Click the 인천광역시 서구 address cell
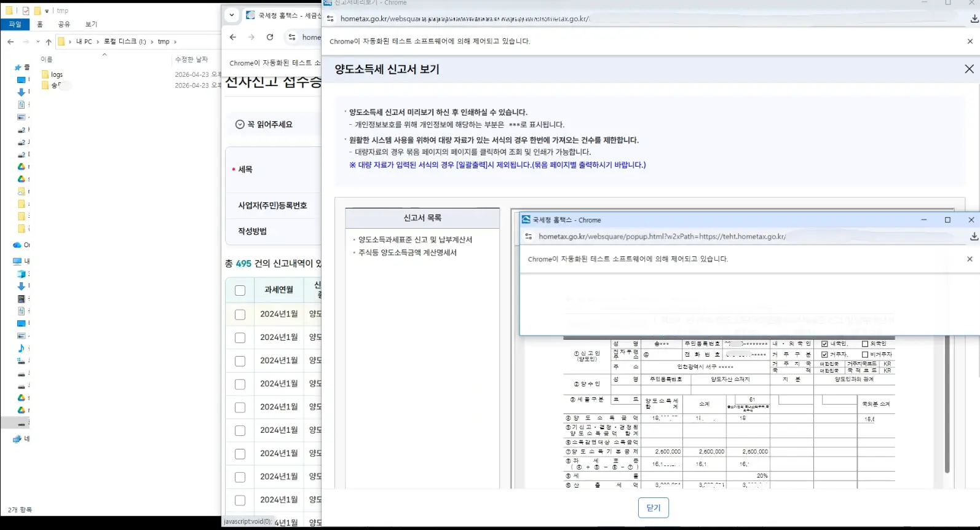This screenshot has height=530, width=980. tap(705, 366)
